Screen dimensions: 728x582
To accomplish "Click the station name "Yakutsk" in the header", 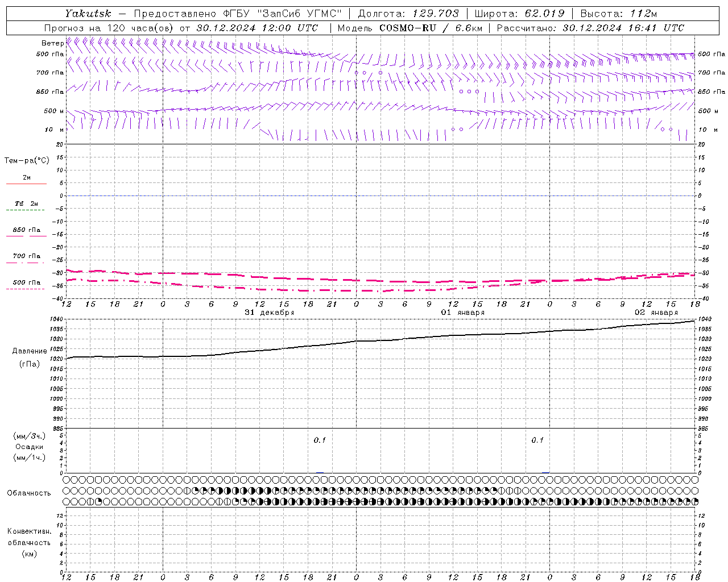I will point(88,14).
